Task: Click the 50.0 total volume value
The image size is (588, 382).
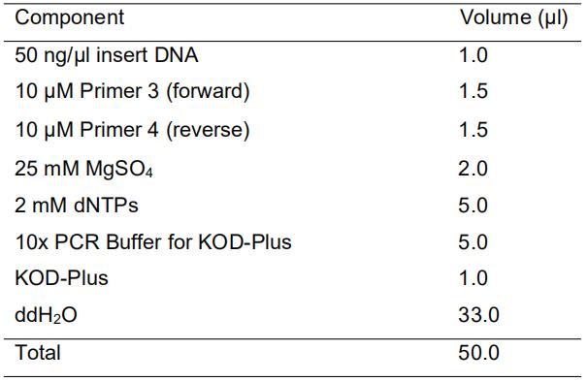Action: [478, 352]
